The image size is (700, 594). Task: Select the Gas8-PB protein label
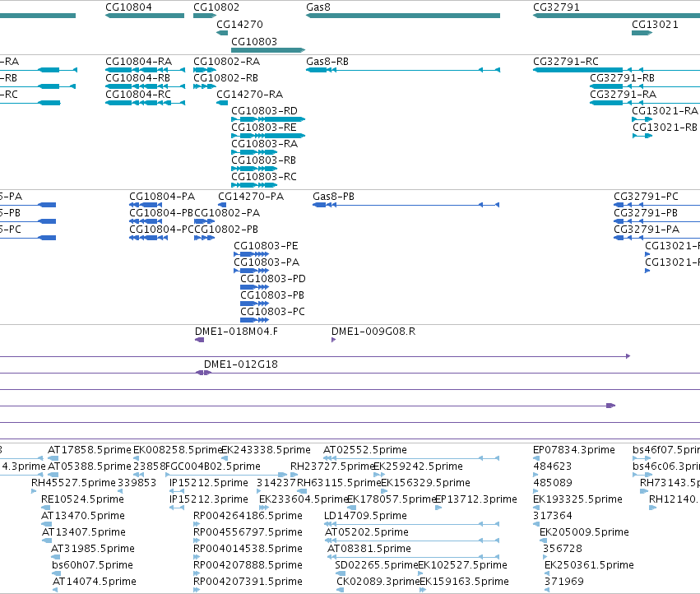click(x=333, y=197)
